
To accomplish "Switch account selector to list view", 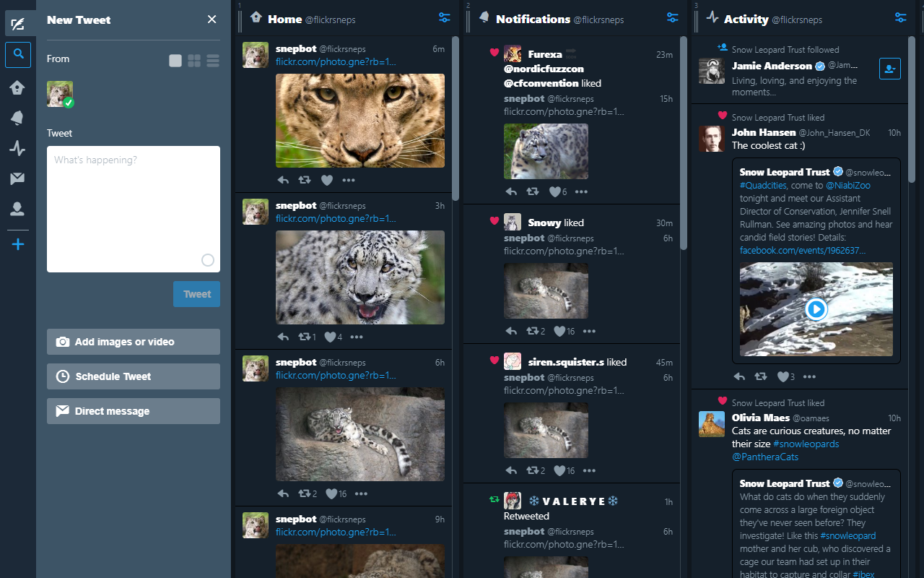I will point(212,61).
